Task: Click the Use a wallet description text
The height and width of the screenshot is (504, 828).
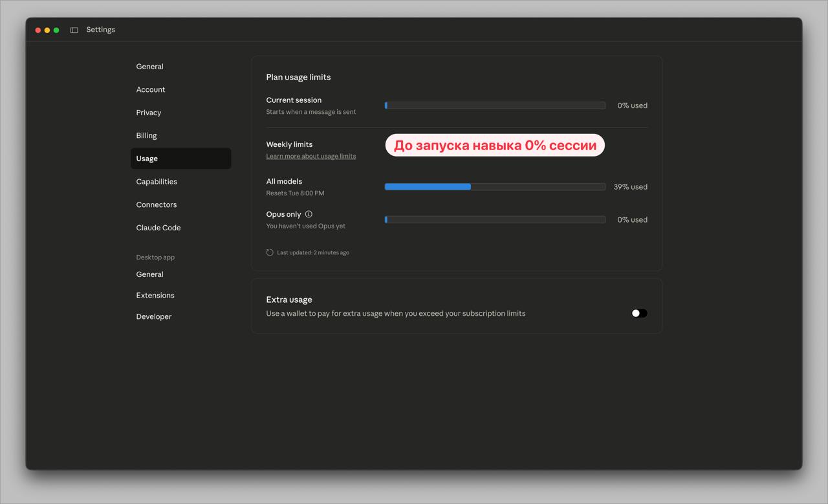Action: 396,314
